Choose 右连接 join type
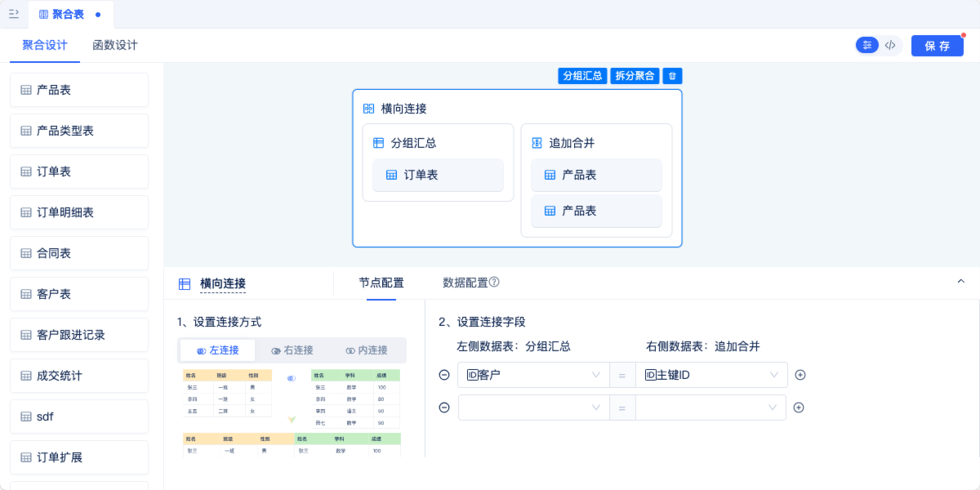The height and width of the screenshot is (490, 980). (292, 350)
